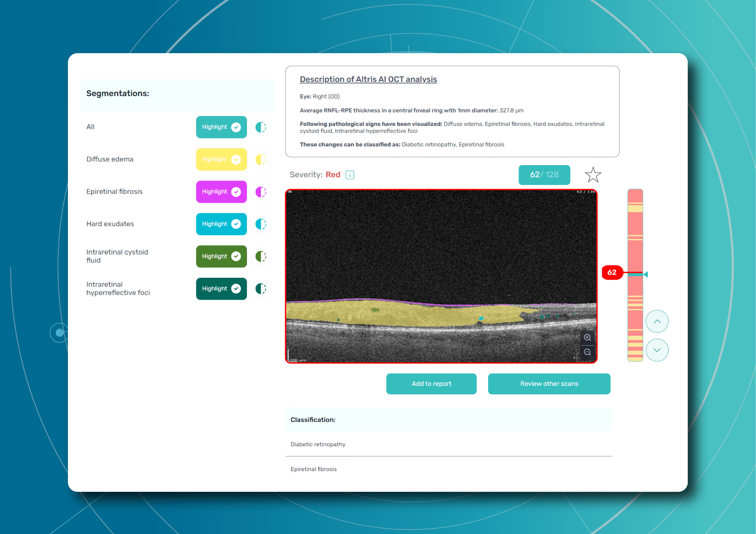Go to next scan with down chevron
Viewport: 756px width, 534px height.
point(657,350)
